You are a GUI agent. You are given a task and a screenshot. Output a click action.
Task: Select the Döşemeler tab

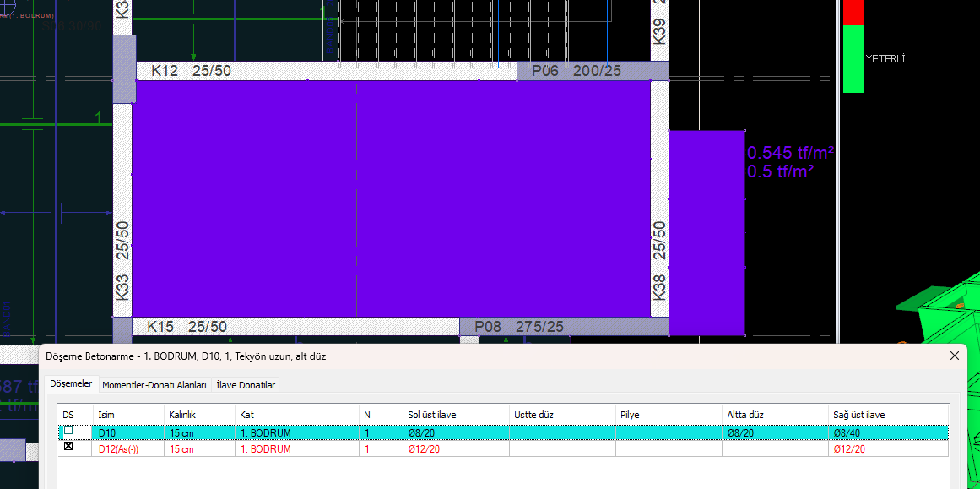[71, 384]
